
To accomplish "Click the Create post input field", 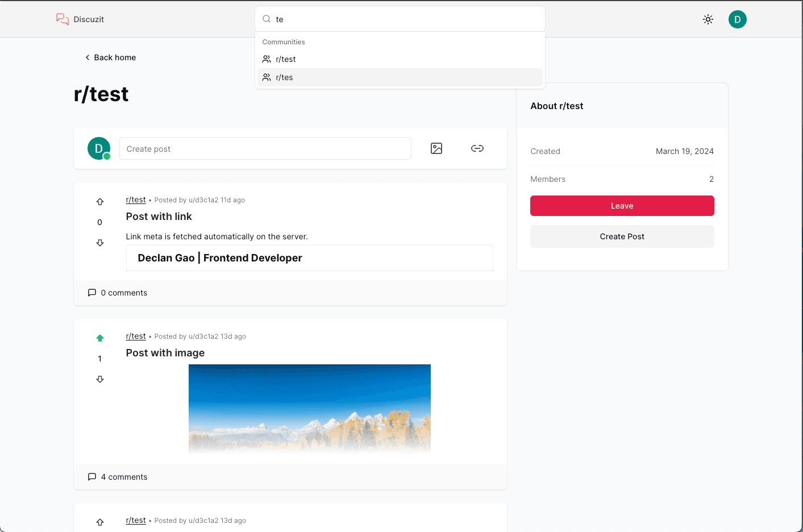I will coord(265,148).
